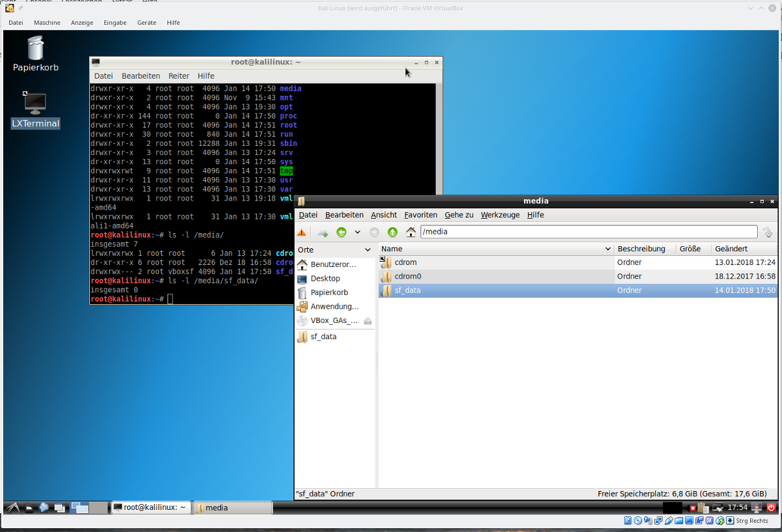Expand the history dropdown next to back arrow
Screen dimensions: 782x532
(357, 232)
